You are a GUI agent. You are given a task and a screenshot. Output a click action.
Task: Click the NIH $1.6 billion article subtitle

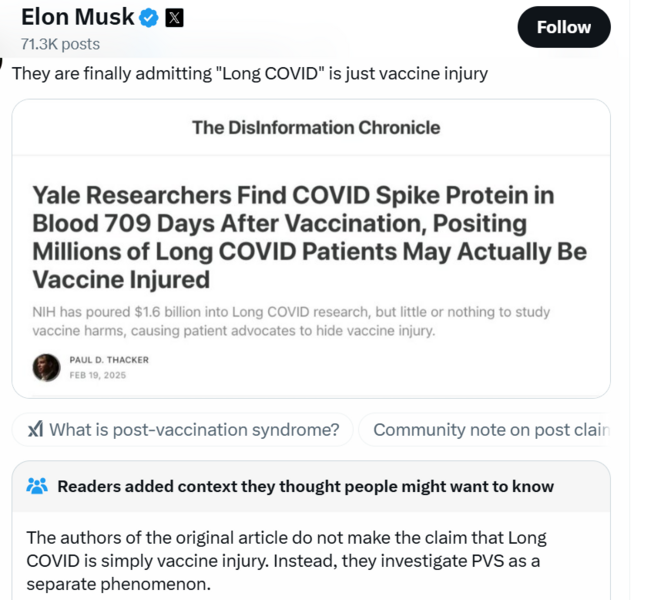[290, 320]
